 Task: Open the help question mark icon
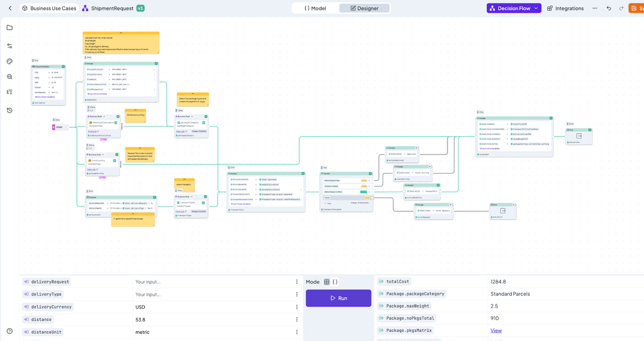point(10,331)
